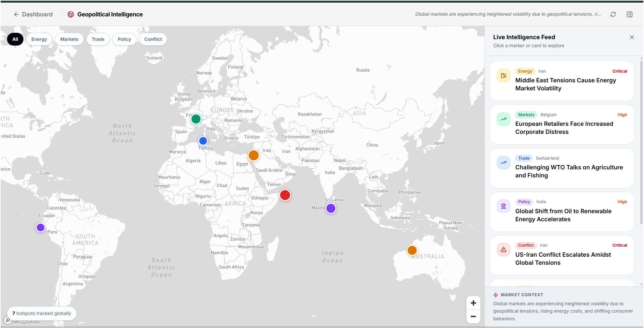Filter map by Conflict

tap(153, 39)
